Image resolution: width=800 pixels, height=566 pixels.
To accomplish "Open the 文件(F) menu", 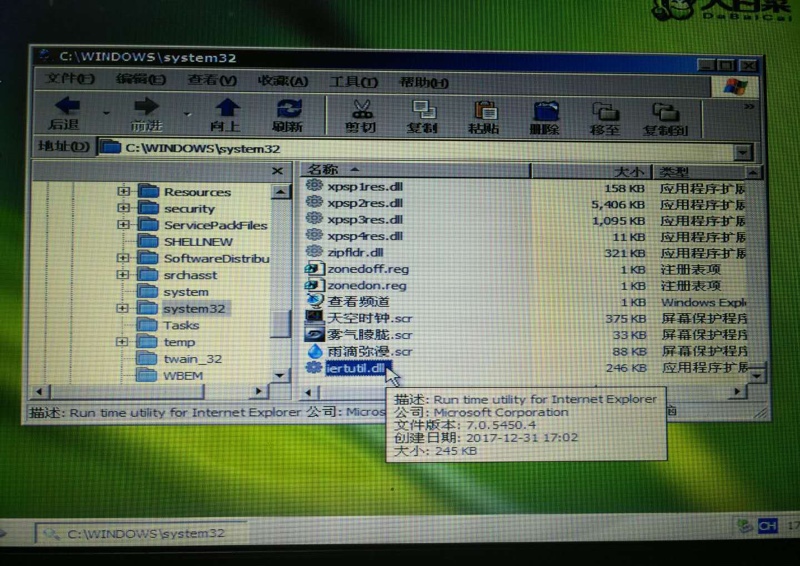I will pyautogui.click(x=69, y=79).
